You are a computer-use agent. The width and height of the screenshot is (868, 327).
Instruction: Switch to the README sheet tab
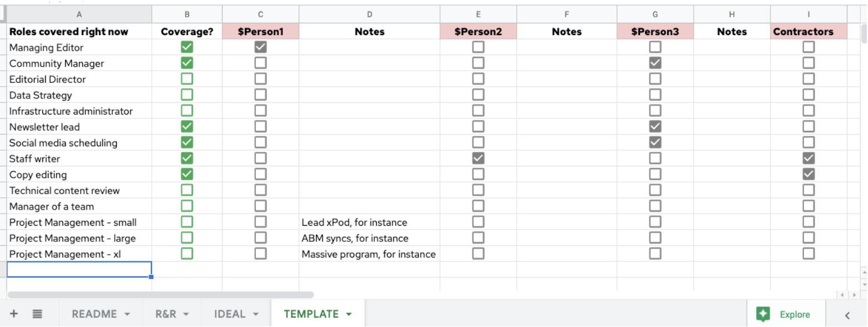pyautogui.click(x=95, y=314)
